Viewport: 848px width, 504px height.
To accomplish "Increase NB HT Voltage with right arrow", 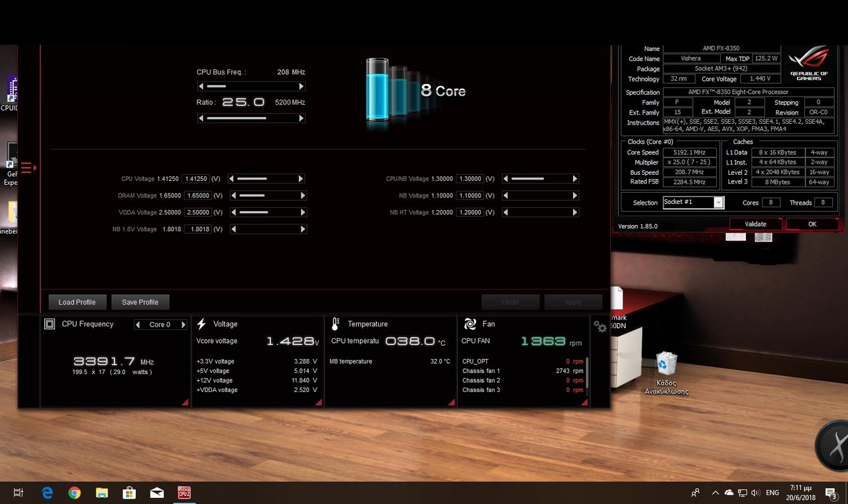I will pos(575,213).
